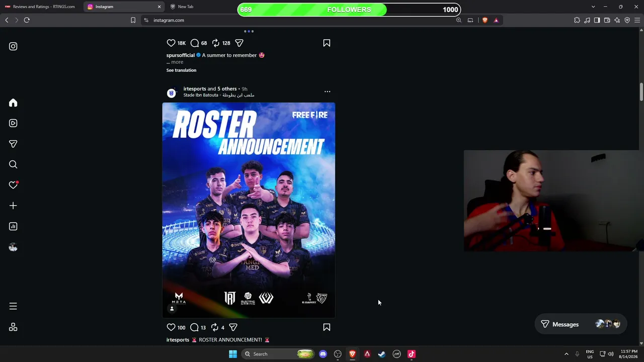This screenshot has width=644, height=362.
Task: Open the zoom control in address bar
Action: click(459, 20)
